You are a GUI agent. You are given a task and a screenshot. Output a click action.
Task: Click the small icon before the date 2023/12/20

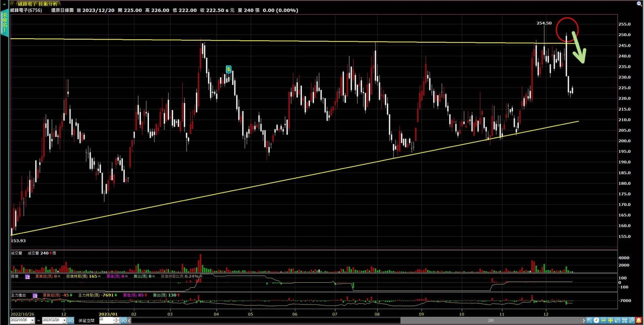[x=79, y=10]
